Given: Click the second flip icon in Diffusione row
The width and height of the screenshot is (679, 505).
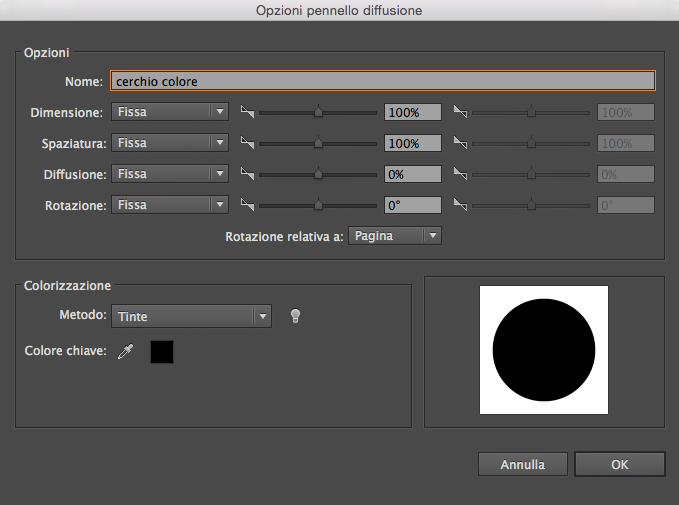Looking at the screenshot, I should point(460,174).
